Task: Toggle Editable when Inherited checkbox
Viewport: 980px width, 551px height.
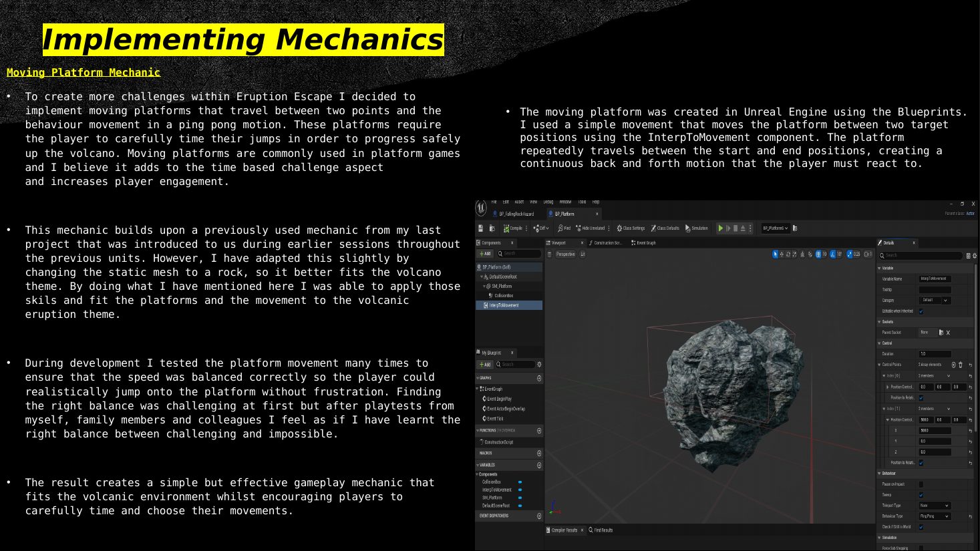Action: click(921, 311)
